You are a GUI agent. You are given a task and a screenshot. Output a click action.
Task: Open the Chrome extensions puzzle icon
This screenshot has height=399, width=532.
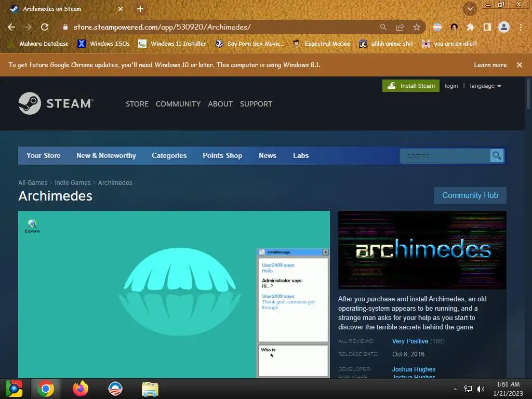click(x=470, y=27)
